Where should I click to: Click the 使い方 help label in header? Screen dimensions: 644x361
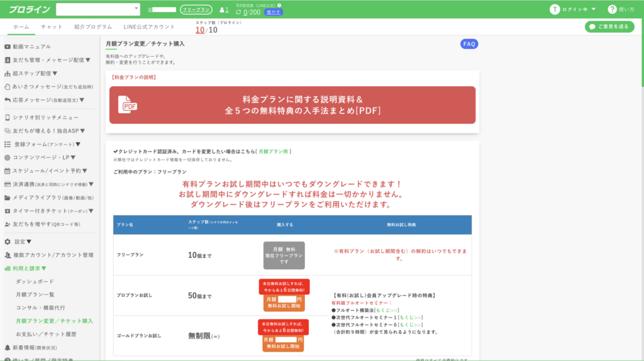pos(627,9)
